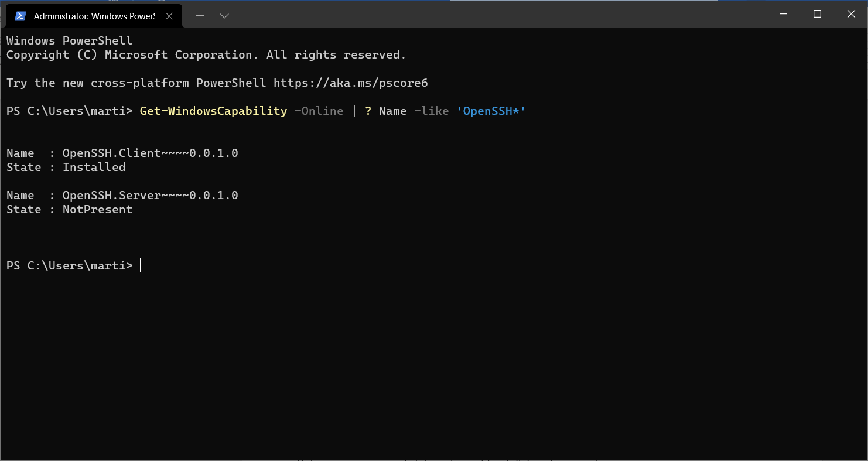
Task: Click the Get-WindowsCapability command text
Action: coord(214,111)
